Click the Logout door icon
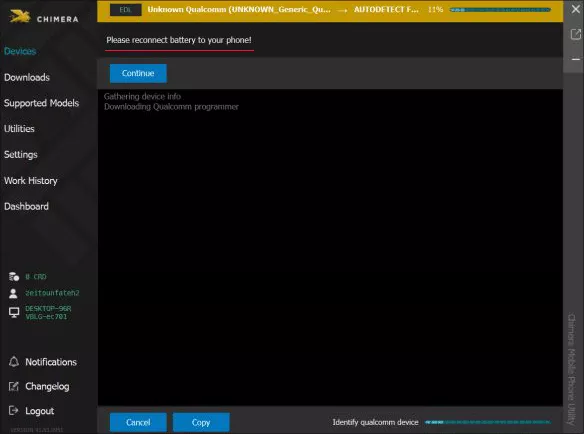Image resolution: width=584 pixels, height=434 pixels. 13,411
